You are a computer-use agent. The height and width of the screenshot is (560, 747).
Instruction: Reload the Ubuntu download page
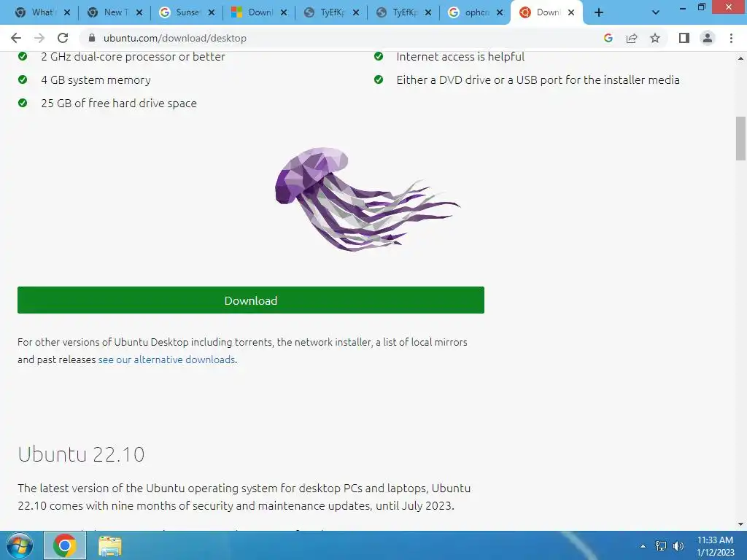coord(63,38)
